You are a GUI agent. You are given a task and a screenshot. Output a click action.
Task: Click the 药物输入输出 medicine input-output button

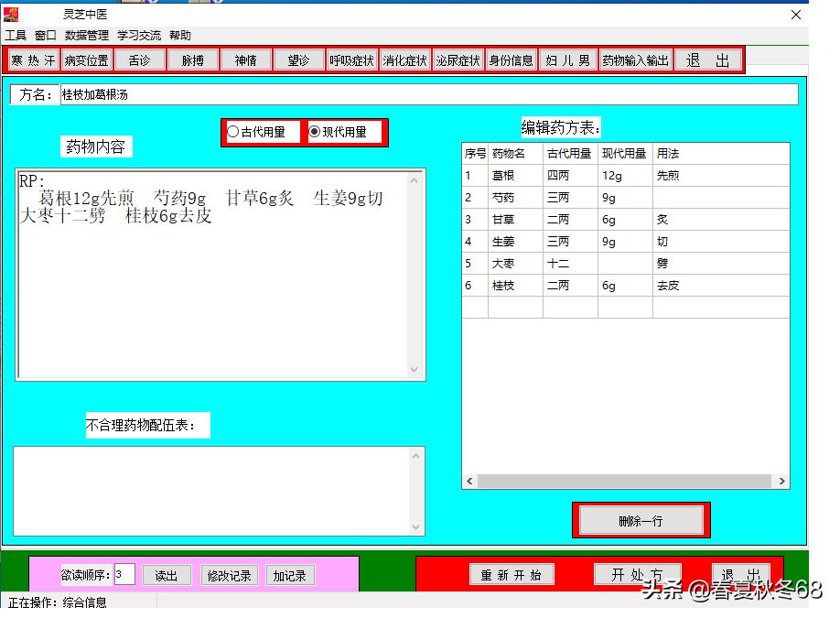pyautogui.click(x=635, y=60)
